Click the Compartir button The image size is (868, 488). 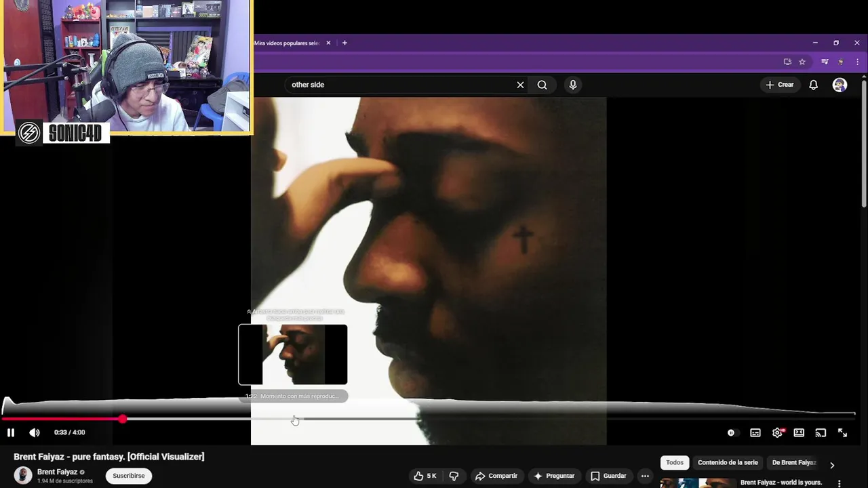pyautogui.click(x=496, y=476)
